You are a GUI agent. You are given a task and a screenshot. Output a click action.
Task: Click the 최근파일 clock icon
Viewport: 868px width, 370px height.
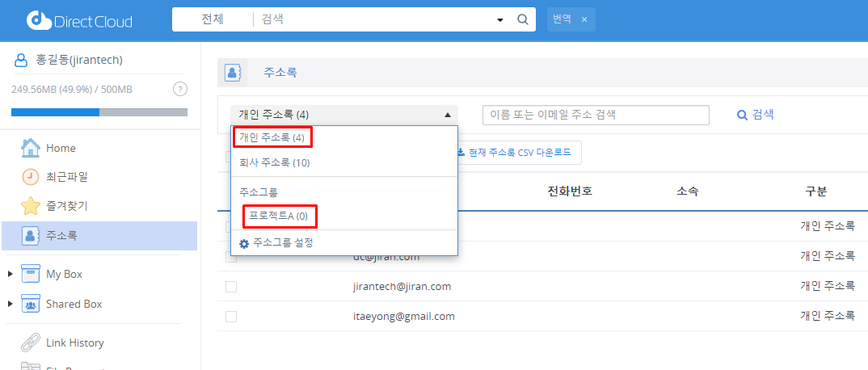31,177
